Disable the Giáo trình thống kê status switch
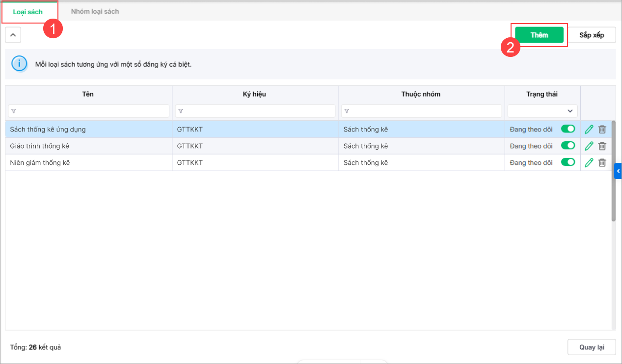The height and width of the screenshot is (364, 622). tap(568, 146)
